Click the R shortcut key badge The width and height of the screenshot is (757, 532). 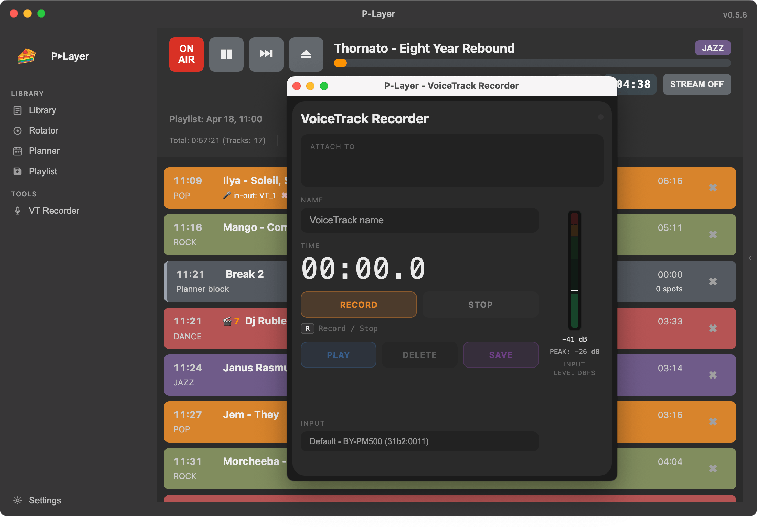(308, 329)
